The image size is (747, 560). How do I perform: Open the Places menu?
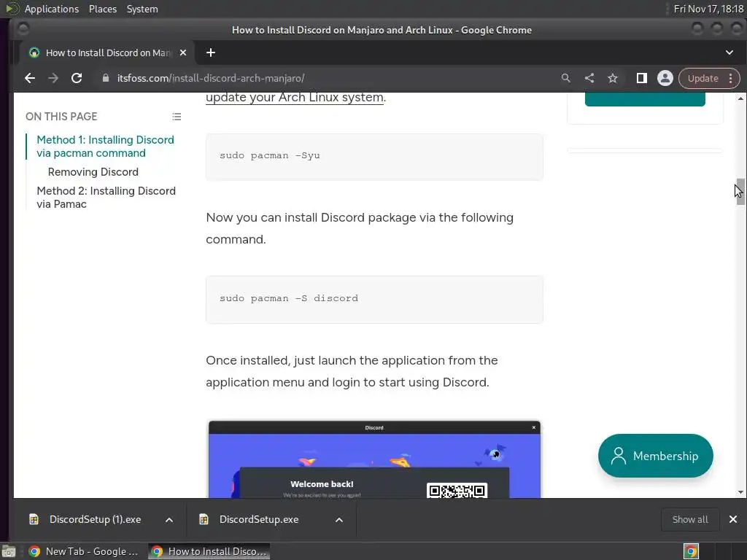pyautogui.click(x=103, y=9)
